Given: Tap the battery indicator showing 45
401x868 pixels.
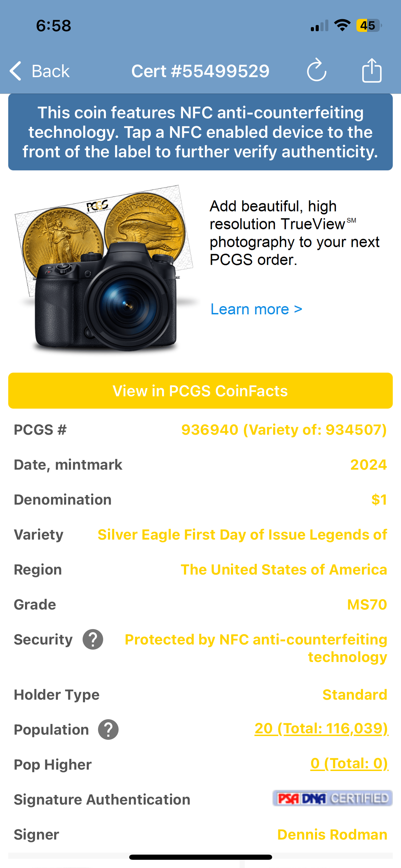Looking at the screenshot, I should click(x=368, y=25).
